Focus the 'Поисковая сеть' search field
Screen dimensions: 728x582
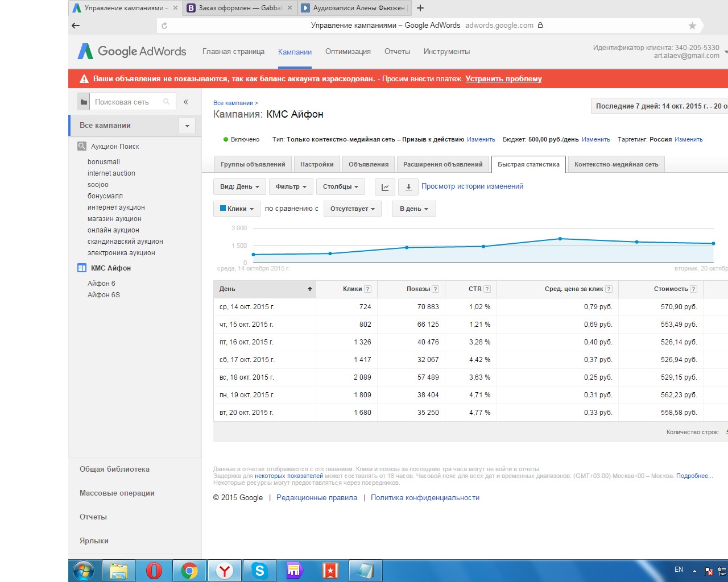[x=133, y=102]
